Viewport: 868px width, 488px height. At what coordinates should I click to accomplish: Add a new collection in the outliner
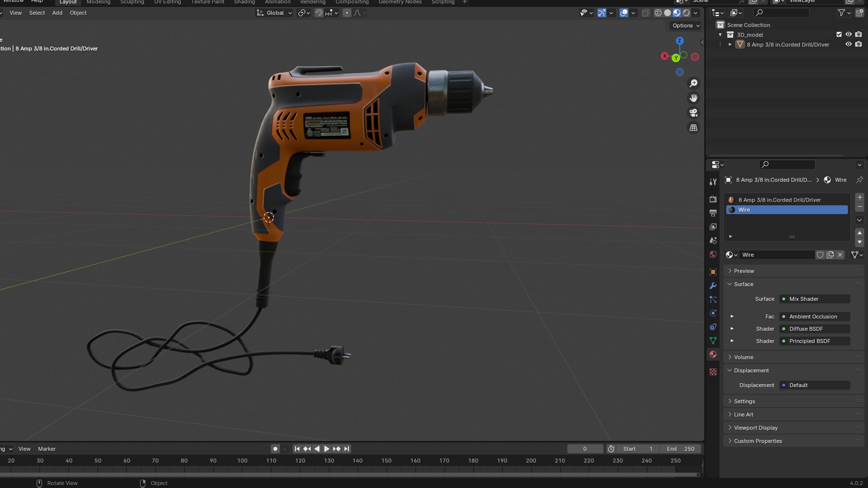point(859,13)
